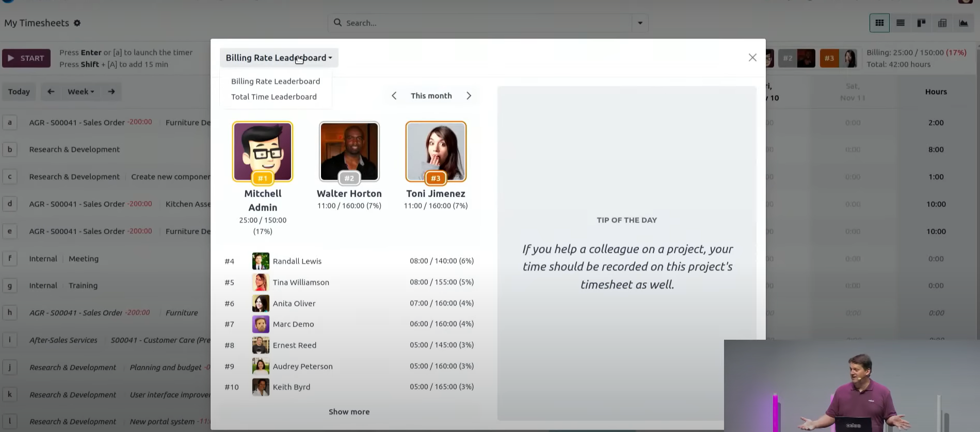Viewport: 980px width, 432px height.
Task: Click the This month period label
Action: pyautogui.click(x=431, y=96)
